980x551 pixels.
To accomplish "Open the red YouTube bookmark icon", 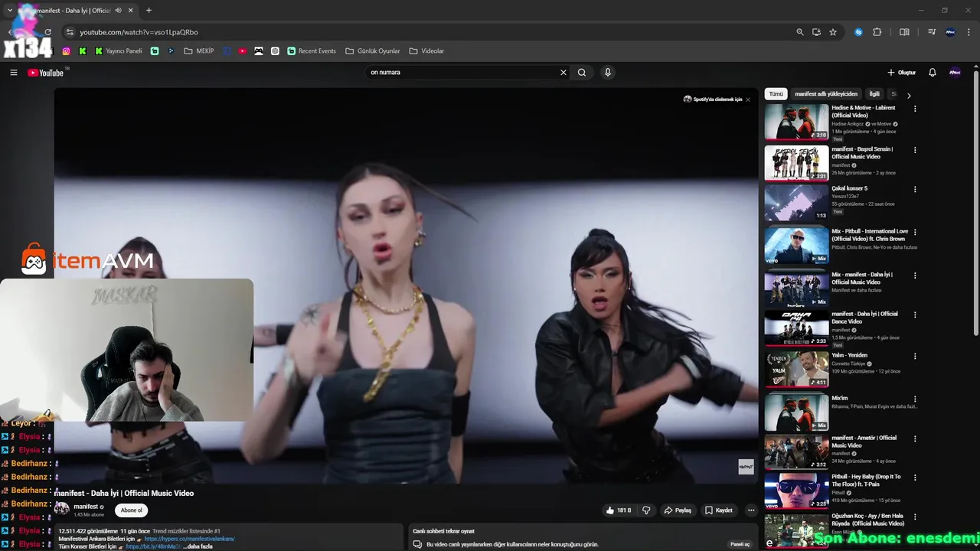I will pyautogui.click(x=243, y=51).
